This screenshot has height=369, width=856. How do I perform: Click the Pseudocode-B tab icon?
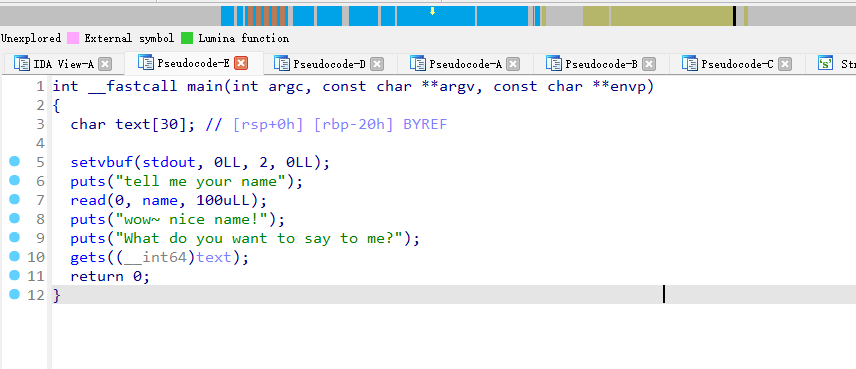coord(554,64)
